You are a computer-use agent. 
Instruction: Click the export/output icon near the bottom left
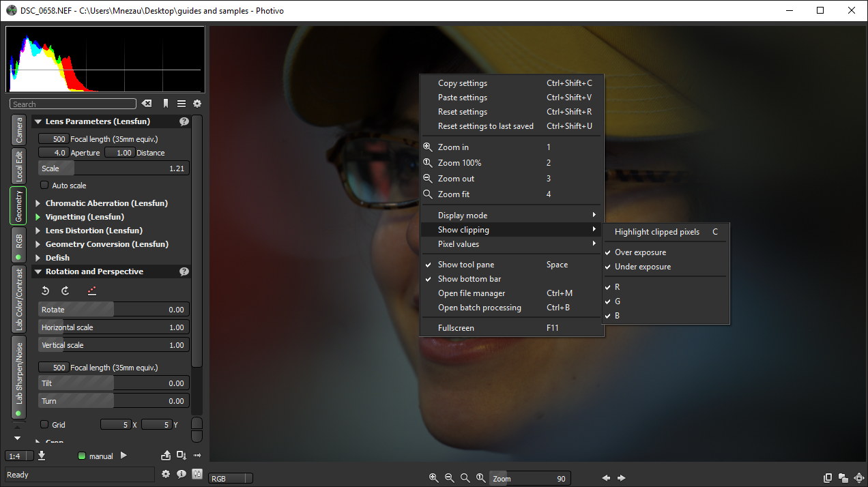166,456
